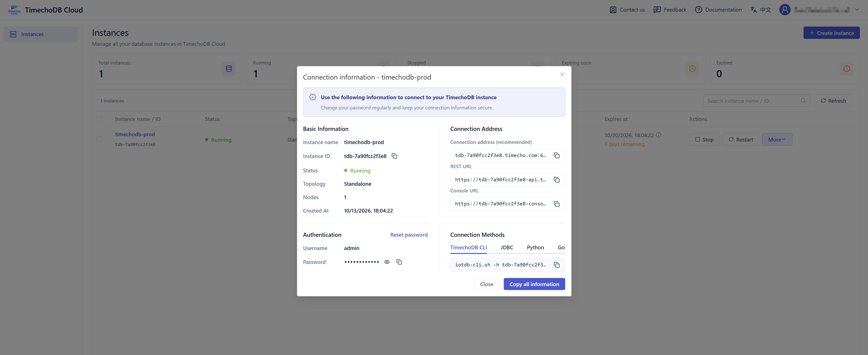This screenshot has height=355, width=868.
Task: Click the Refresh button
Action: click(x=833, y=101)
